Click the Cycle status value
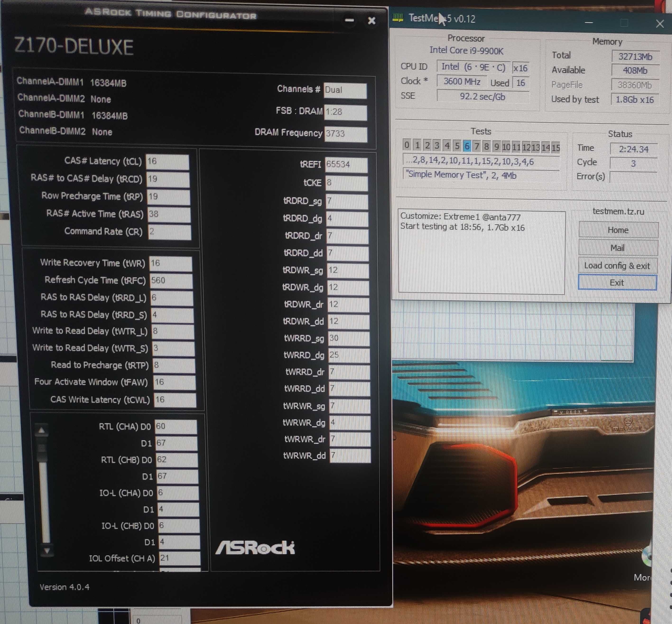This screenshot has height=624, width=672. [x=633, y=164]
